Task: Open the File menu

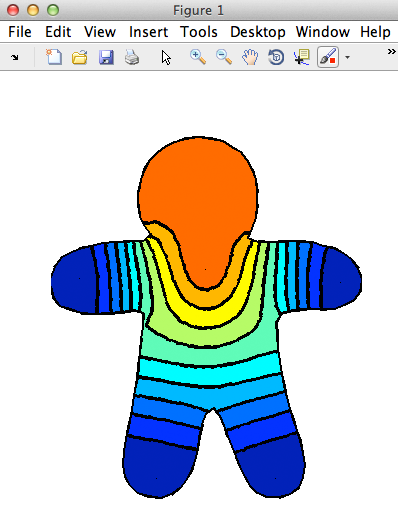Action: pos(20,32)
